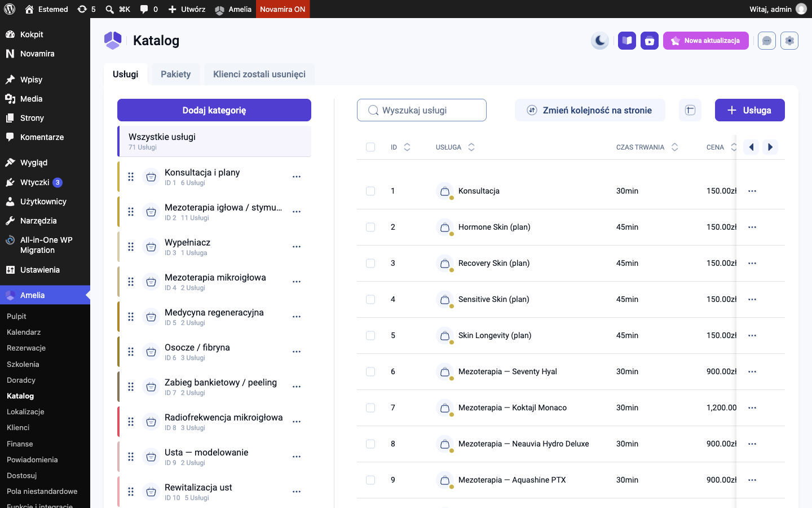Open three-dot menu for Mezoterapia — Seventy Hyal
The image size is (812, 508).
752,372
